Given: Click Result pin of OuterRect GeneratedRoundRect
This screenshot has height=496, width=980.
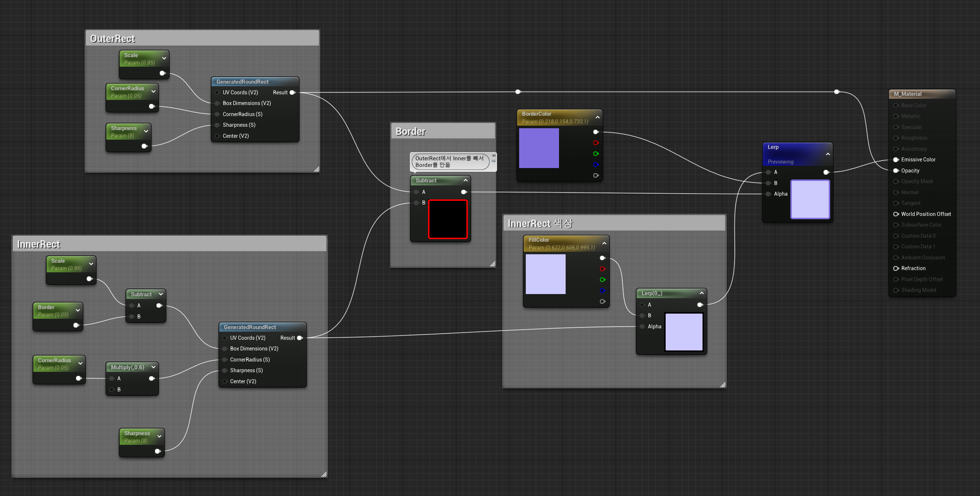Looking at the screenshot, I should [x=292, y=92].
